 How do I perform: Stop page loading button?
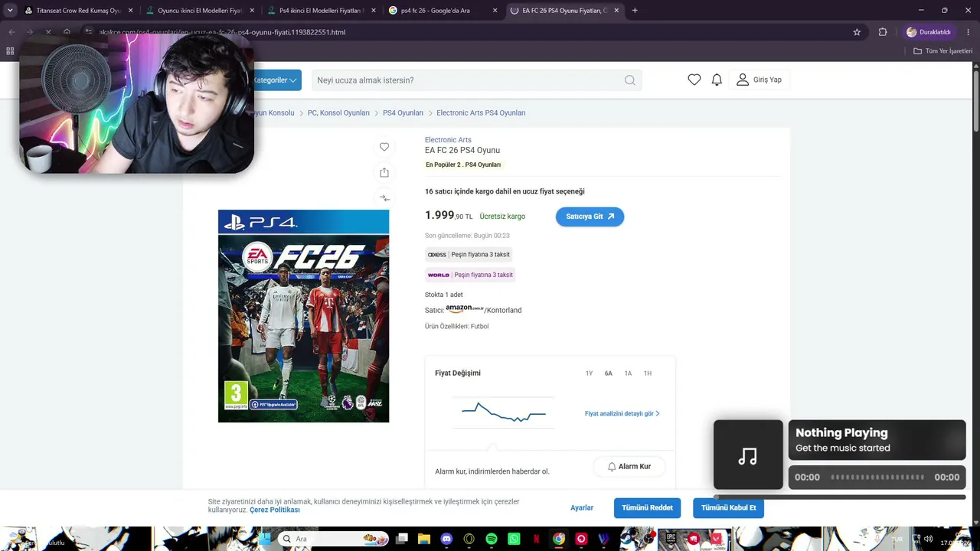(x=47, y=32)
